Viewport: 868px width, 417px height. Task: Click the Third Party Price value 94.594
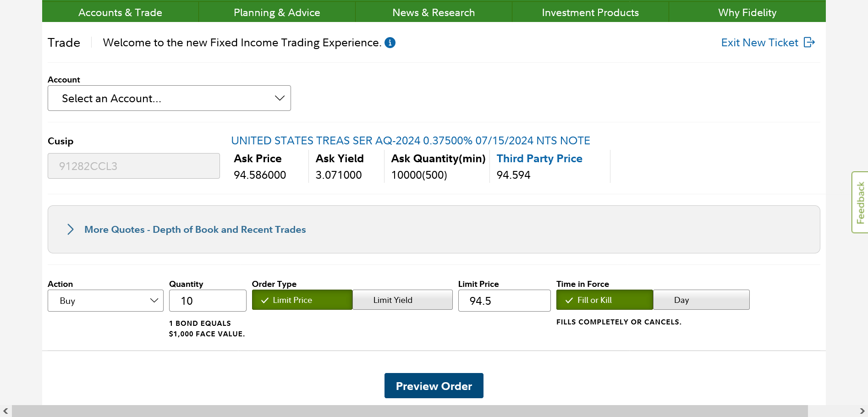point(513,175)
